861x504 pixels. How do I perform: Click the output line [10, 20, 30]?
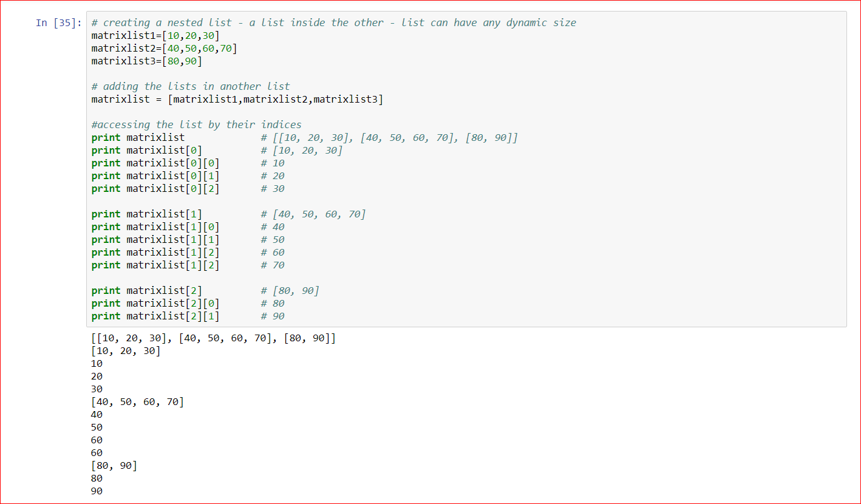point(126,351)
